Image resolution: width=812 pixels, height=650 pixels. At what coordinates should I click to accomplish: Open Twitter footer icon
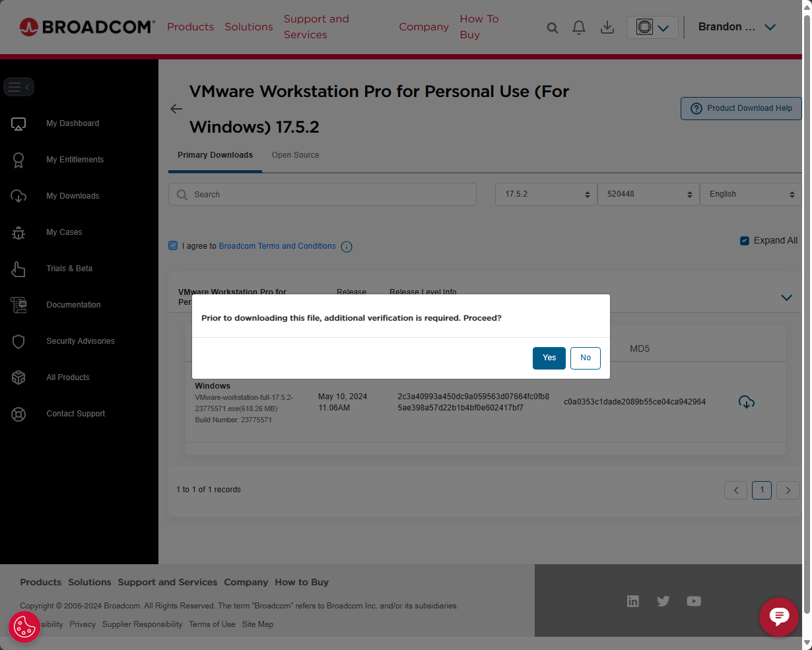[663, 601]
